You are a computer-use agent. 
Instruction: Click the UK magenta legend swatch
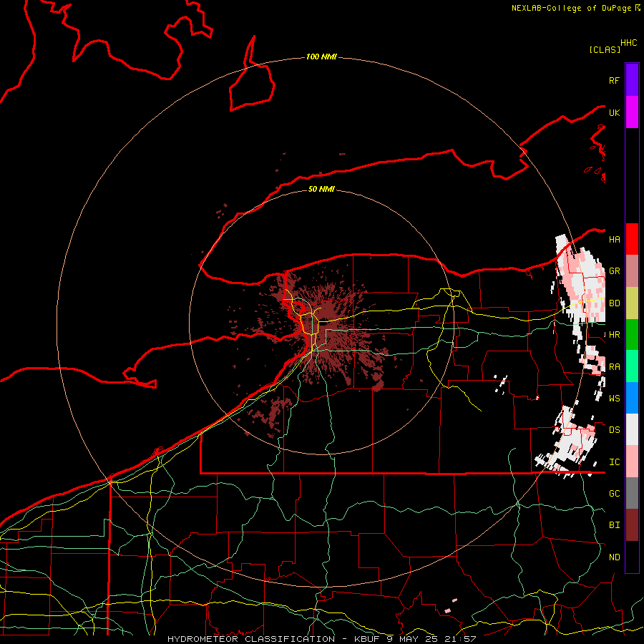(632, 112)
